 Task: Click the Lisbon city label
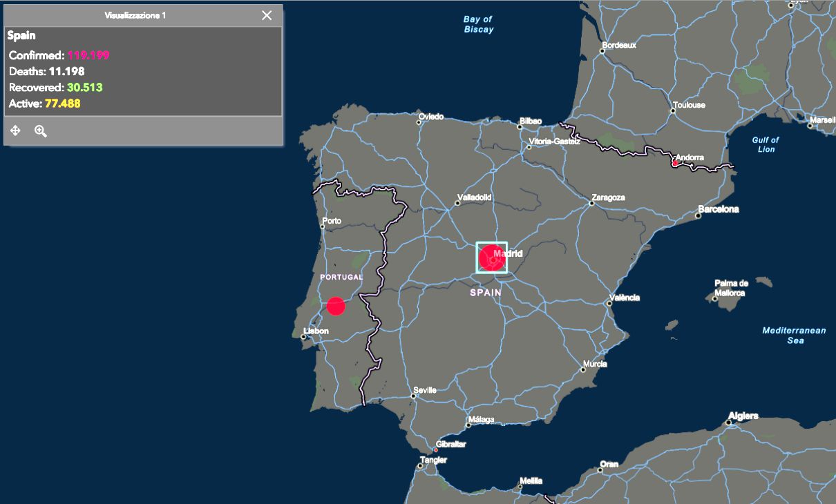pos(316,331)
